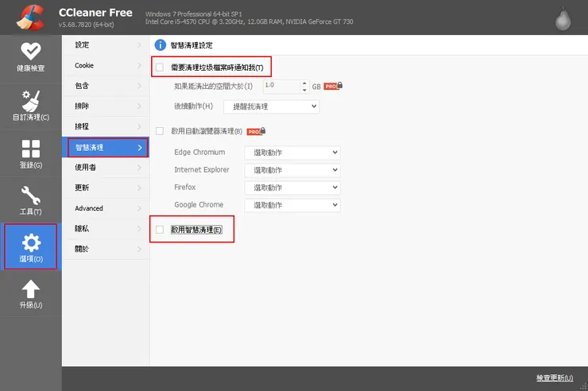
Task: Click the Google Chrome label
Action: click(199, 205)
